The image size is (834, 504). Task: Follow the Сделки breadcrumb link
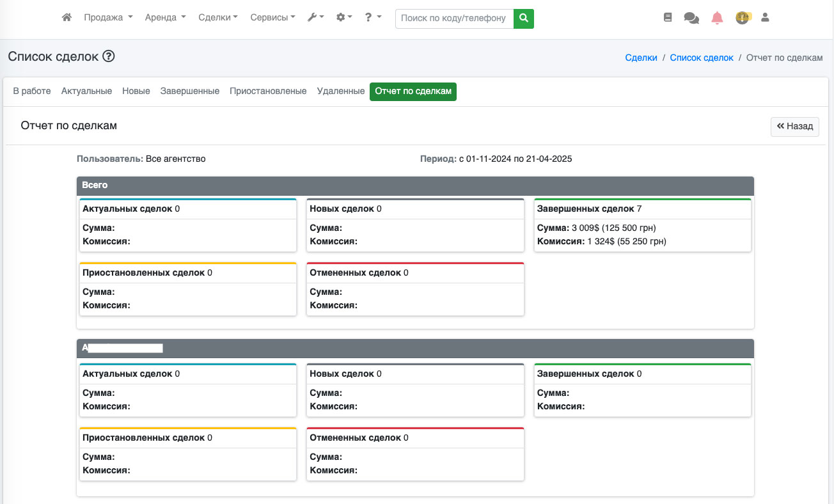(641, 58)
